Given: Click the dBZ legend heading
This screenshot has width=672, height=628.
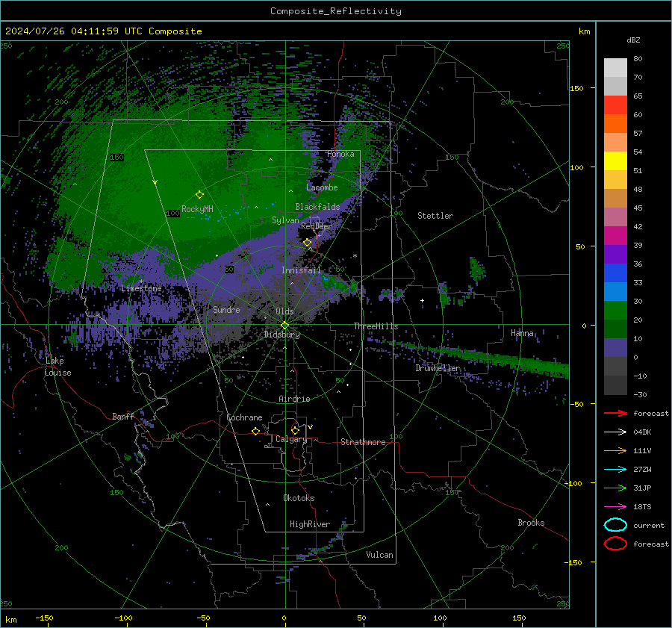Looking at the screenshot, I should [633, 40].
